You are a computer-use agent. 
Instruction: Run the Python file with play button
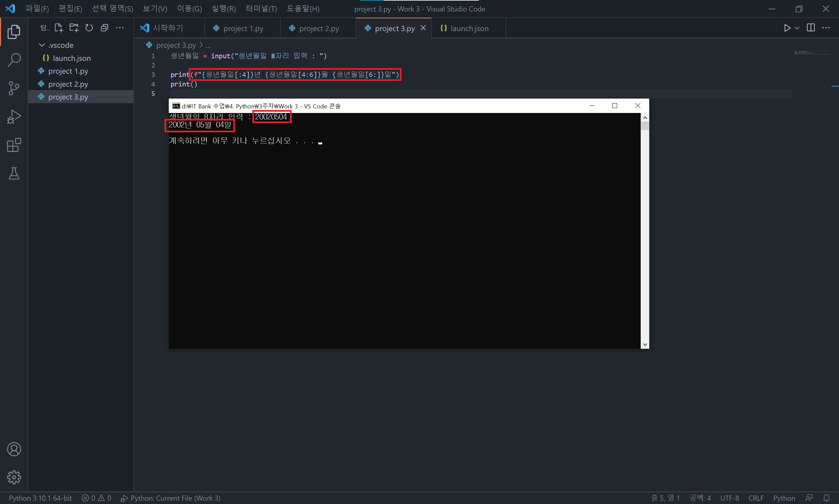tap(787, 28)
